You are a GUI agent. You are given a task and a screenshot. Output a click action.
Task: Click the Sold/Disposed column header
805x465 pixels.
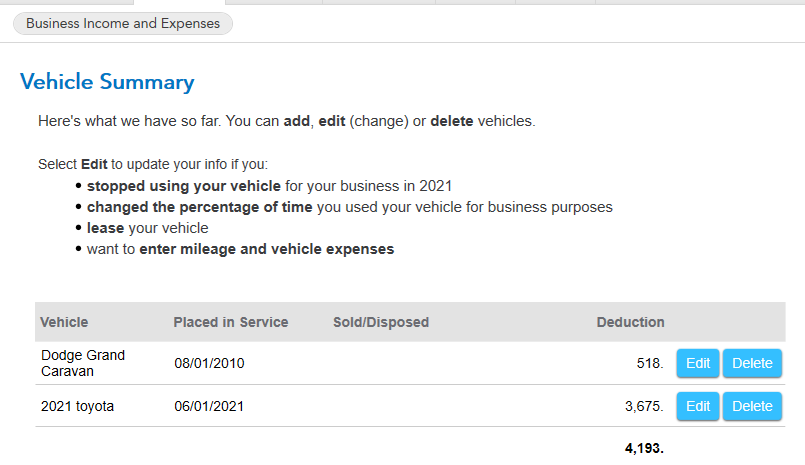(380, 322)
